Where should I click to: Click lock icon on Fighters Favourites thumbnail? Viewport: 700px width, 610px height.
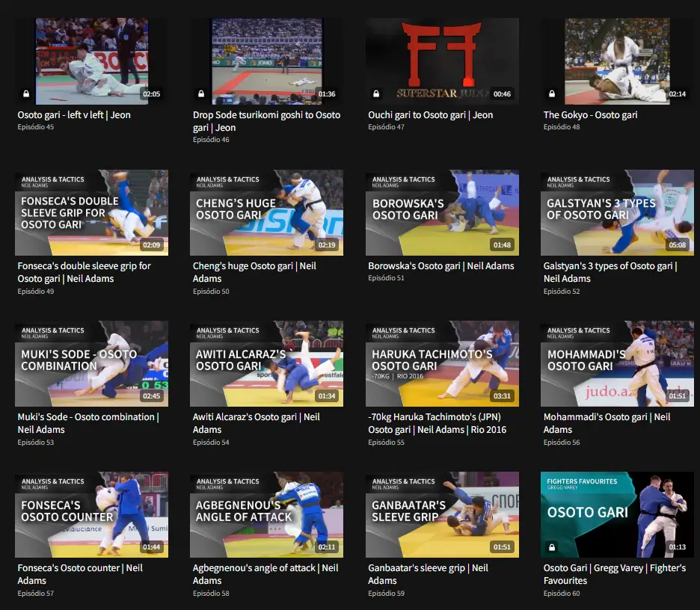point(552,546)
